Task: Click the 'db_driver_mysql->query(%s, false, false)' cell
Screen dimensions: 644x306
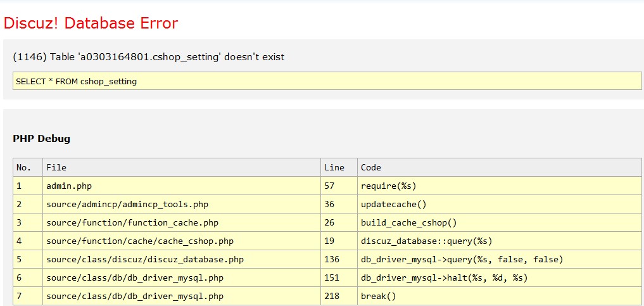Action: 500,260
